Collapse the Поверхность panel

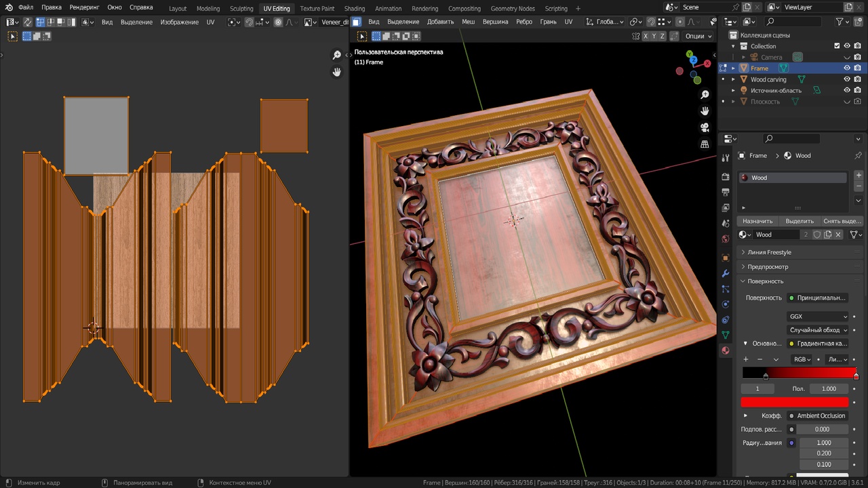(799, 281)
